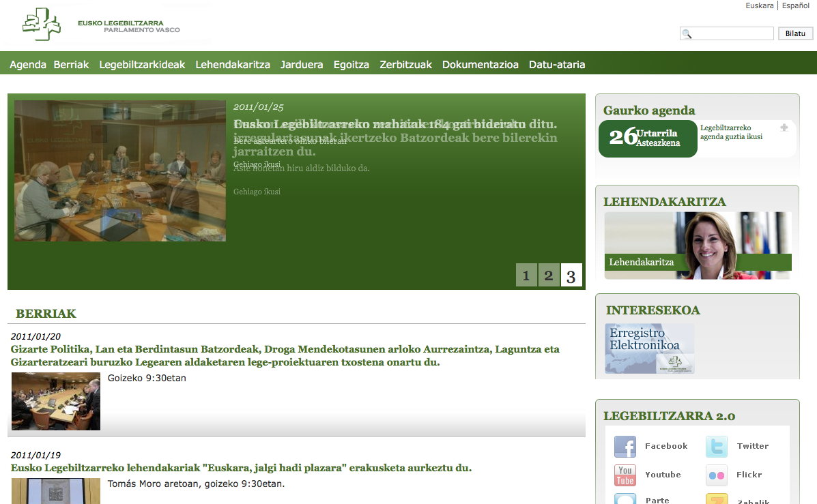817x504 pixels.
Task: Switch the site language to Español
Action: (795, 5)
